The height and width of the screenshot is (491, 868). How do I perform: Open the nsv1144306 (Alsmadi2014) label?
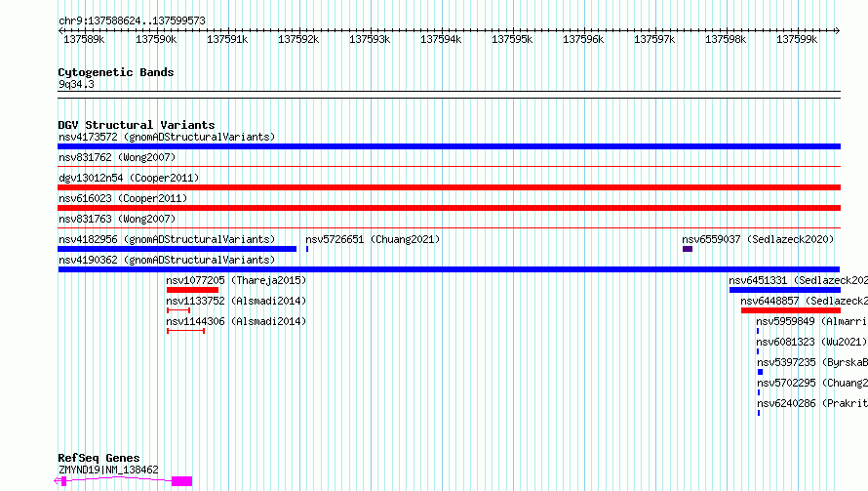click(x=236, y=321)
